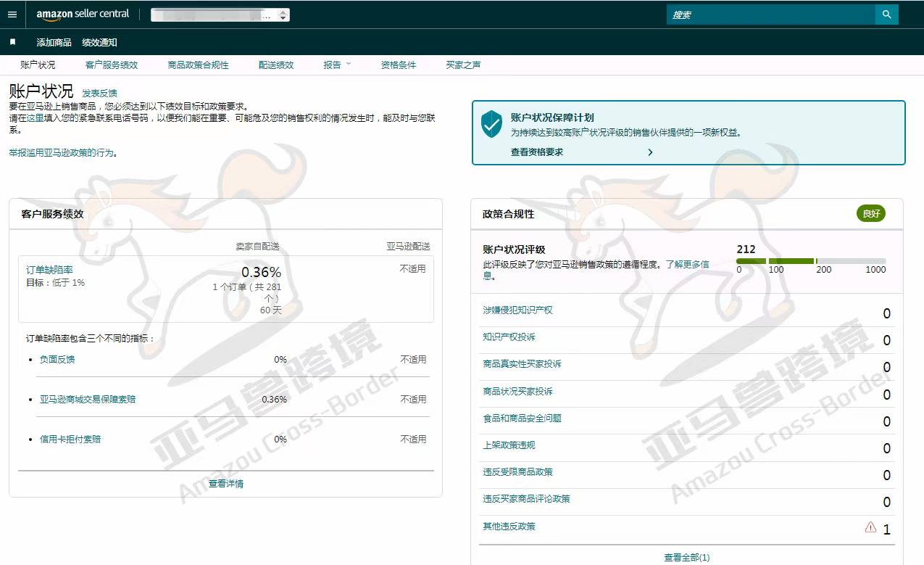This screenshot has height=565, width=924.
Task: Switch to the 商品政策合规性 tab
Action: click(x=198, y=65)
